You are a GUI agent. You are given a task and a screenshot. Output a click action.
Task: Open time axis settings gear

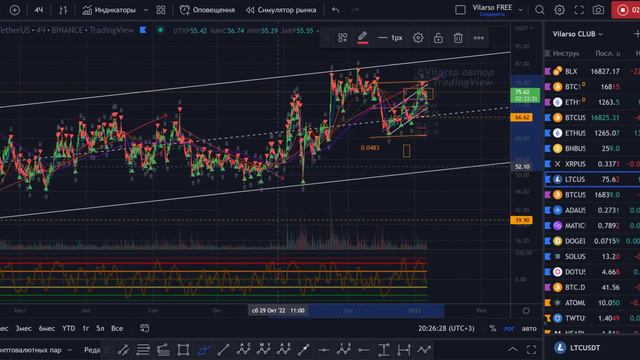tap(526, 311)
